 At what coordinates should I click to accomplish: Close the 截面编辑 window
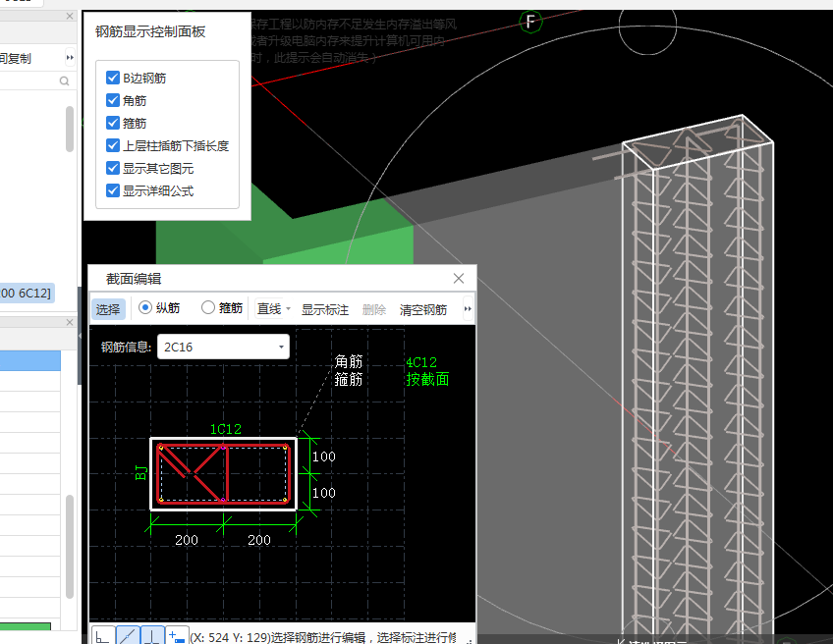pyautogui.click(x=459, y=278)
